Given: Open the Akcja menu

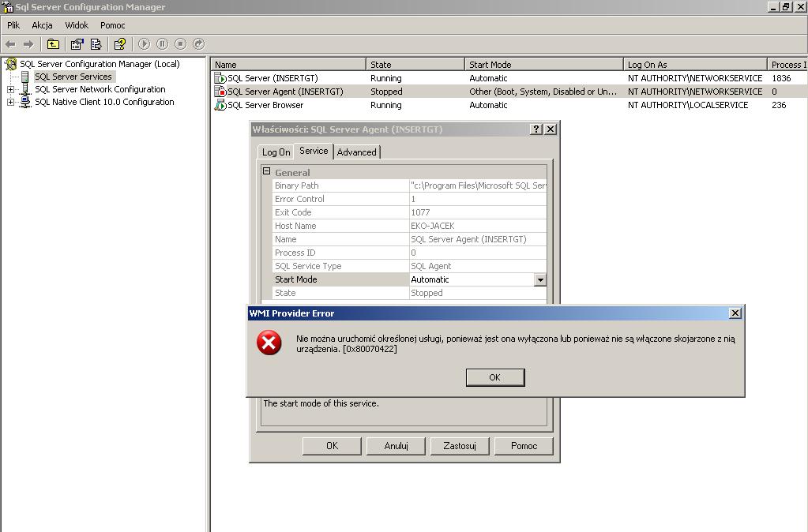Looking at the screenshot, I should (42, 25).
